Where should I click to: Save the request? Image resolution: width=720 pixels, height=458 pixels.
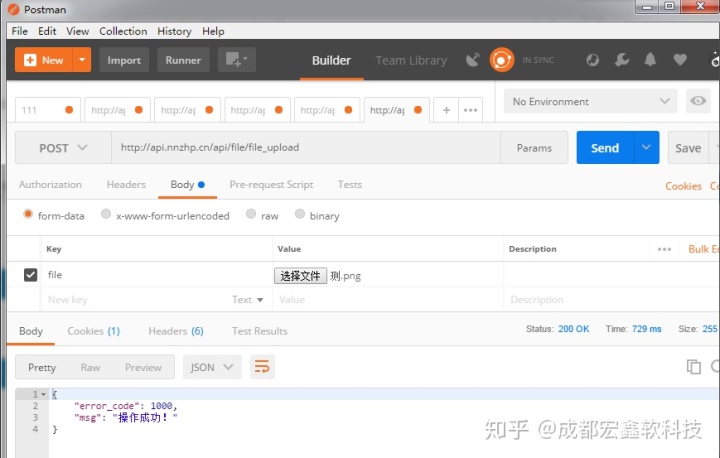pyautogui.click(x=688, y=148)
